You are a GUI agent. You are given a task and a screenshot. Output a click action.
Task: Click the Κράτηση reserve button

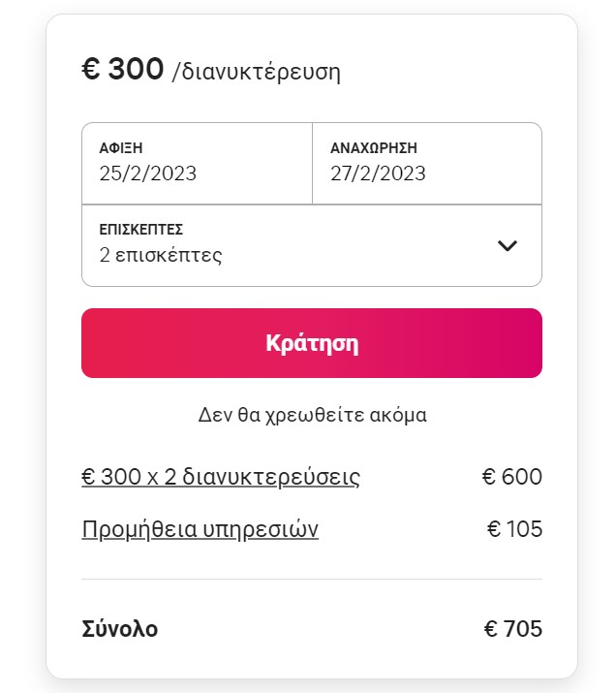tap(311, 343)
